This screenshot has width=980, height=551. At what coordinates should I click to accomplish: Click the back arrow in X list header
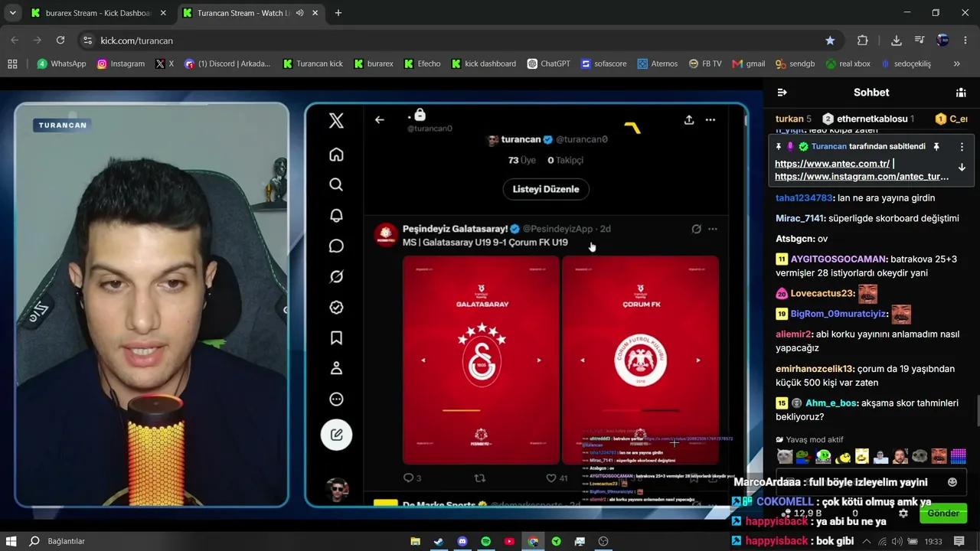(x=380, y=119)
